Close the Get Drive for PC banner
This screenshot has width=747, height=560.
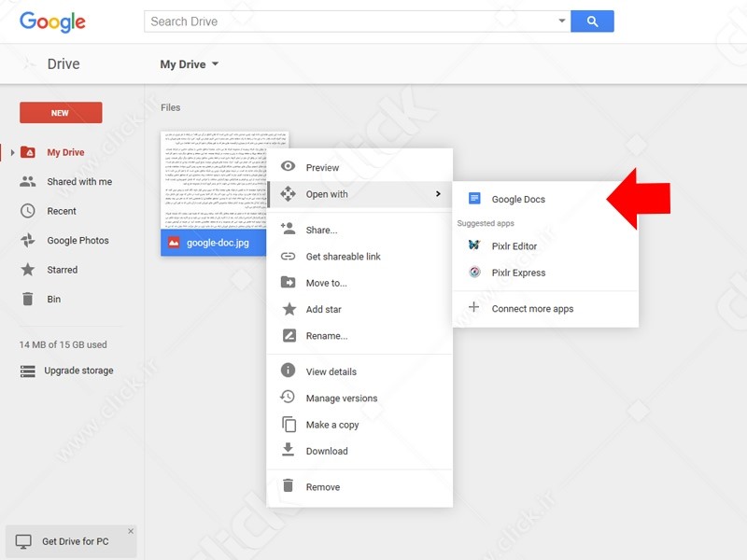[x=131, y=531]
